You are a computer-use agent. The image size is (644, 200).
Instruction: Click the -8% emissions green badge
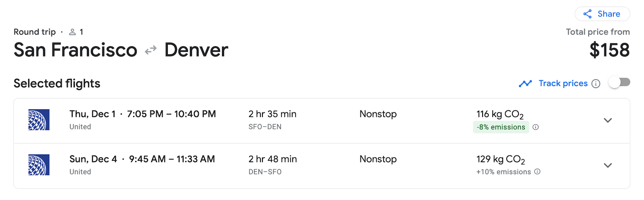tap(501, 127)
